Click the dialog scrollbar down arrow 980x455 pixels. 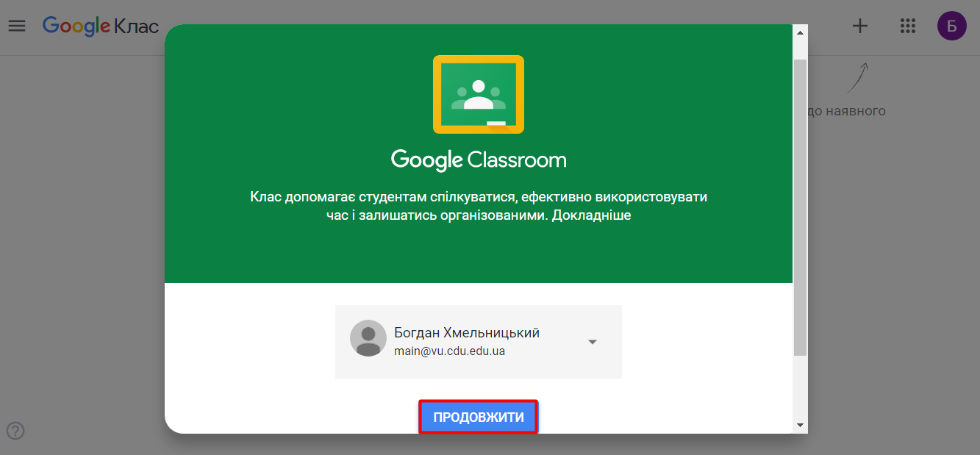(x=801, y=425)
